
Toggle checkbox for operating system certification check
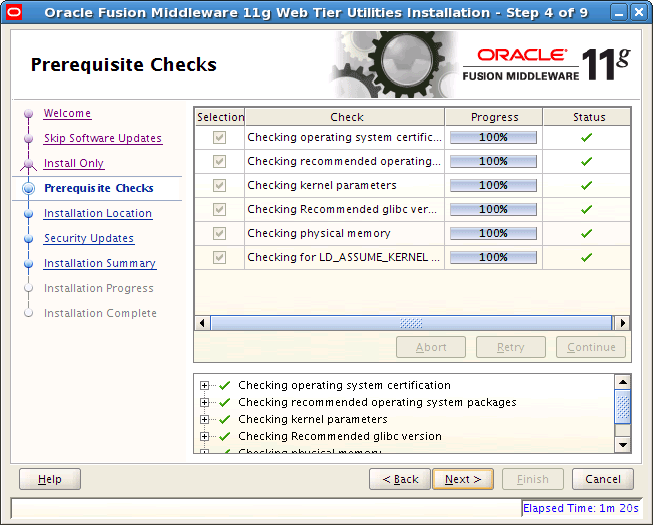pos(219,137)
